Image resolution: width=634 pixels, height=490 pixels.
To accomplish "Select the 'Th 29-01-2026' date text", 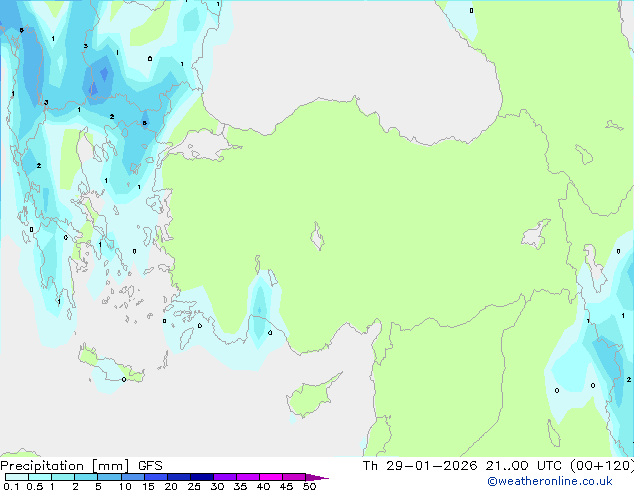I will click(420, 466).
